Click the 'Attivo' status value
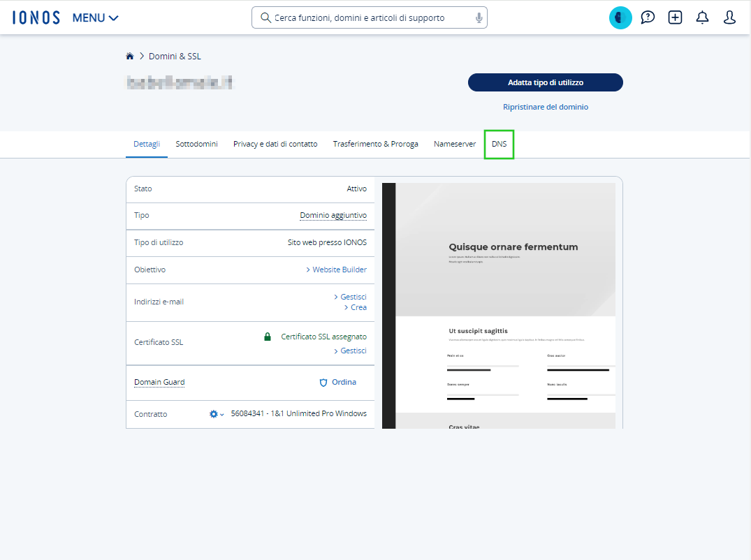751x560 pixels. click(357, 189)
